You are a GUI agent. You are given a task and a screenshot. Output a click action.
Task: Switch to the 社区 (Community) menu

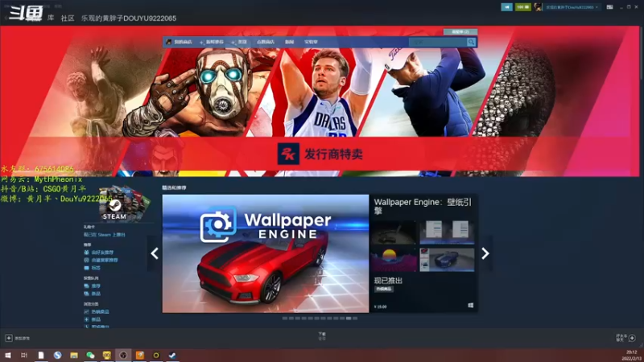coord(68,18)
